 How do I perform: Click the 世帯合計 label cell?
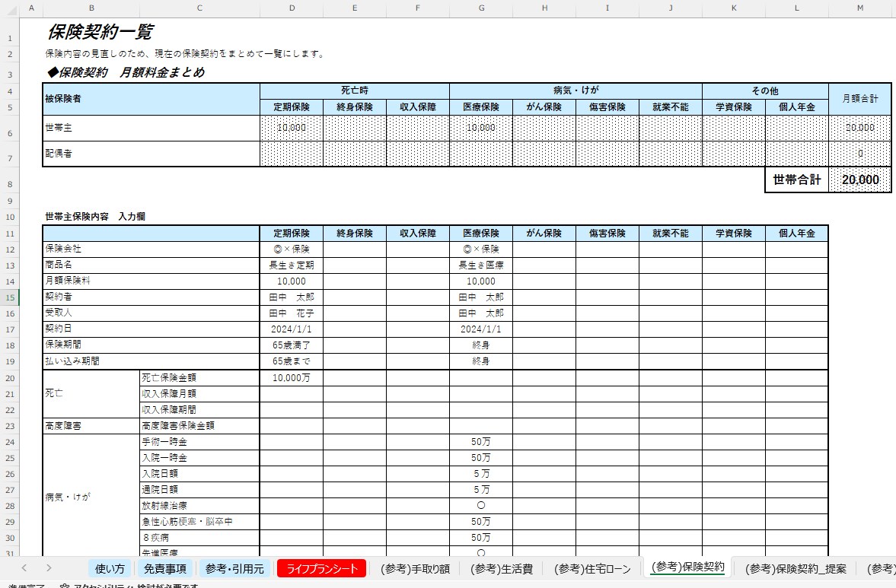pyautogui.click(x=796, y=180)
